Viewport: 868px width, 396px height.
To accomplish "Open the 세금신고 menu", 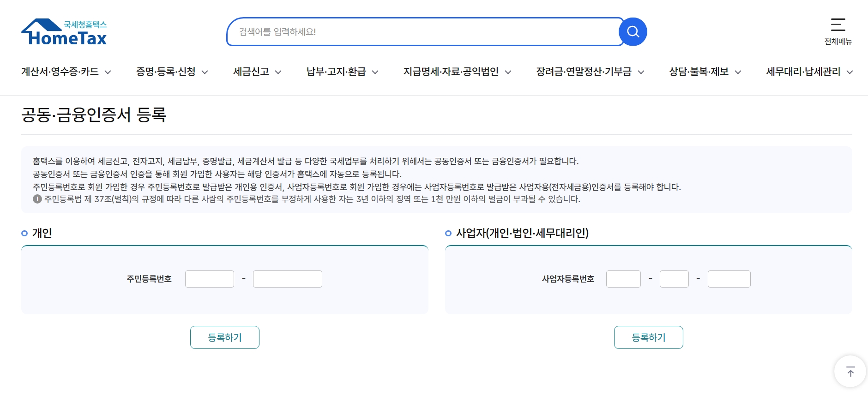I will 257,72.
